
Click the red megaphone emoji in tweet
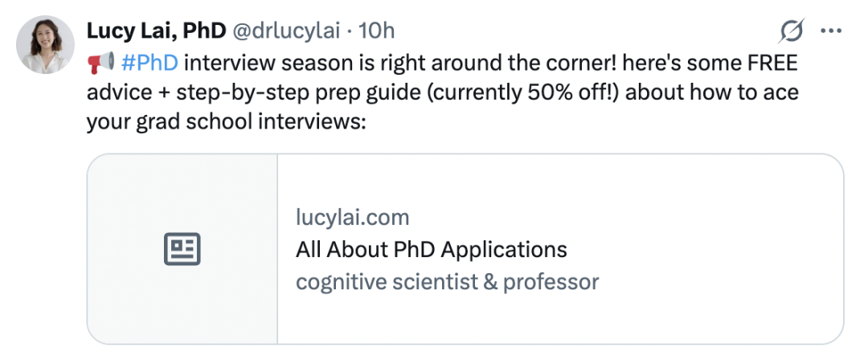click(x=100, y=63)
